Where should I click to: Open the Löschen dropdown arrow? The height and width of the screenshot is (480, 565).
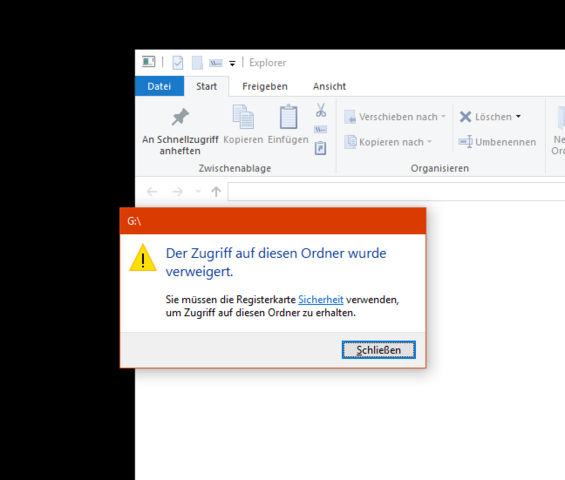pyautogui.click(x=518, y=116)
